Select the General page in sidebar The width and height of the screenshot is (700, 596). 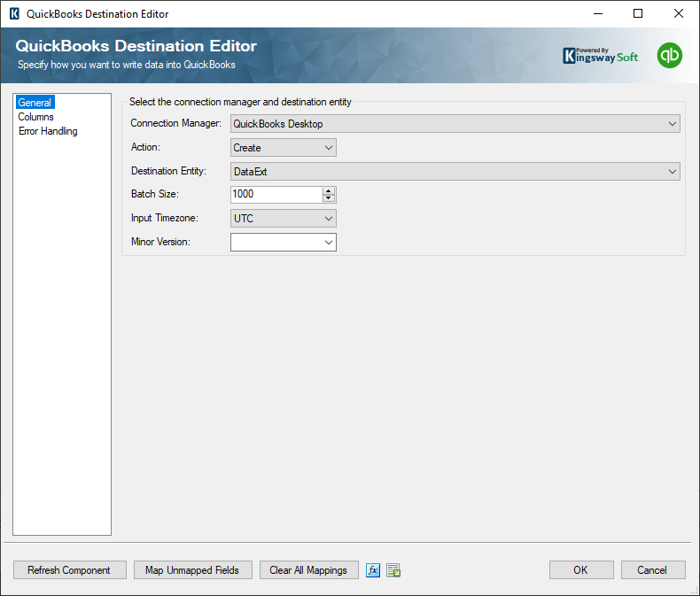[x=35, y=103]
